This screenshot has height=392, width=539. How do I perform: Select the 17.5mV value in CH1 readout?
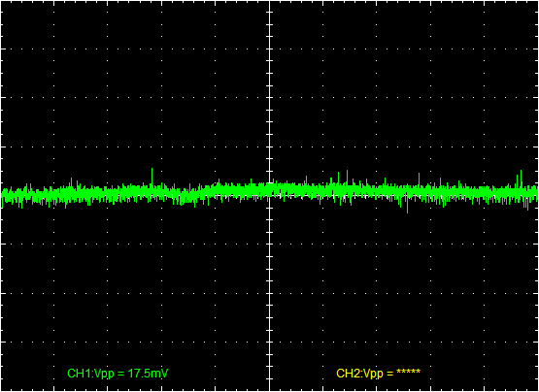[148, 374]
